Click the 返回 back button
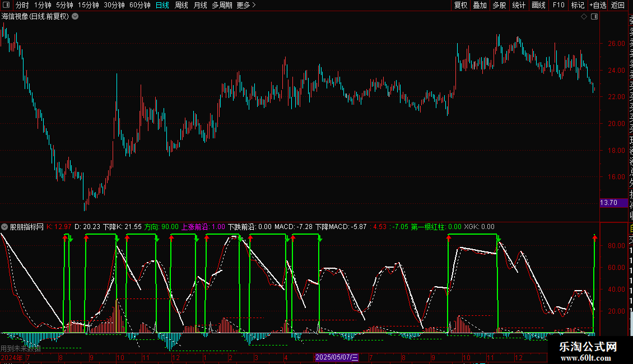 (x=618, y=5)
